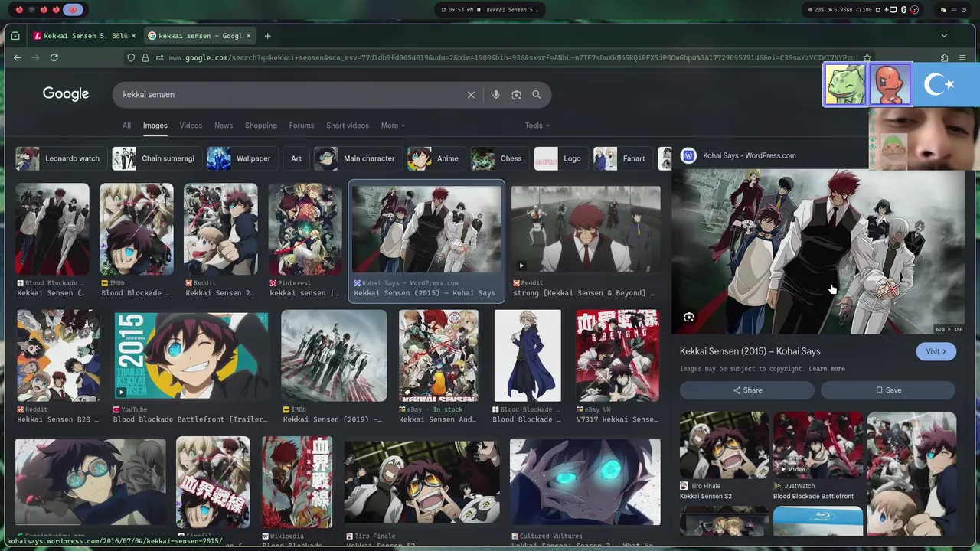Select the News search tab
Image resolution: width=980 pixels, height=551 pixels.
coord(224,126)
